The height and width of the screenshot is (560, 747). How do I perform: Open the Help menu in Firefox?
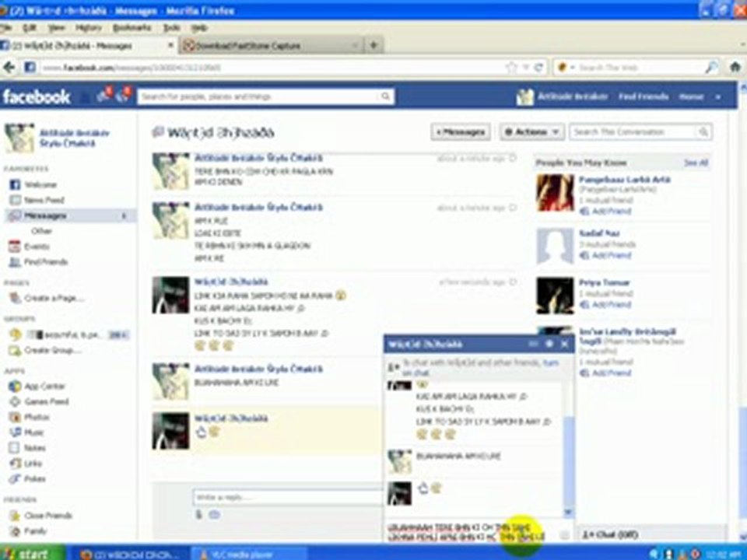pos(198,28)
